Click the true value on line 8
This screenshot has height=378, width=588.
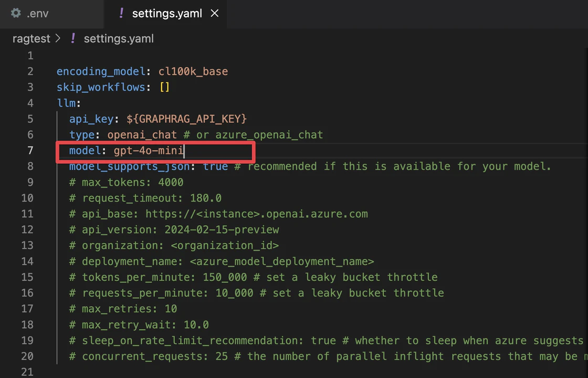215,166
